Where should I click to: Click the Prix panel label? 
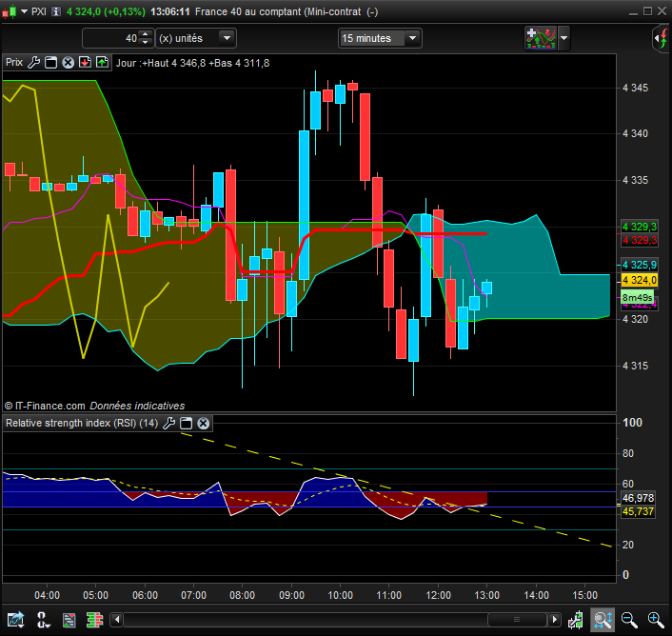14,63
